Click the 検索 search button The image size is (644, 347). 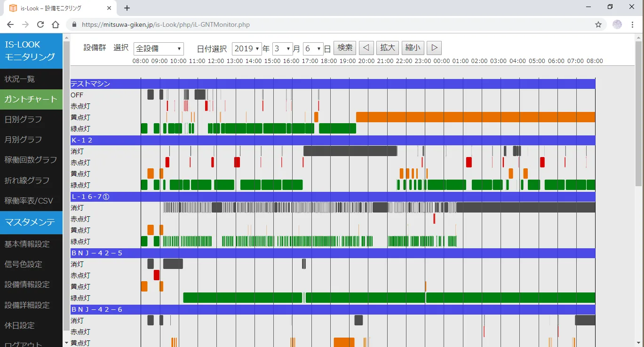coord(345,47)
